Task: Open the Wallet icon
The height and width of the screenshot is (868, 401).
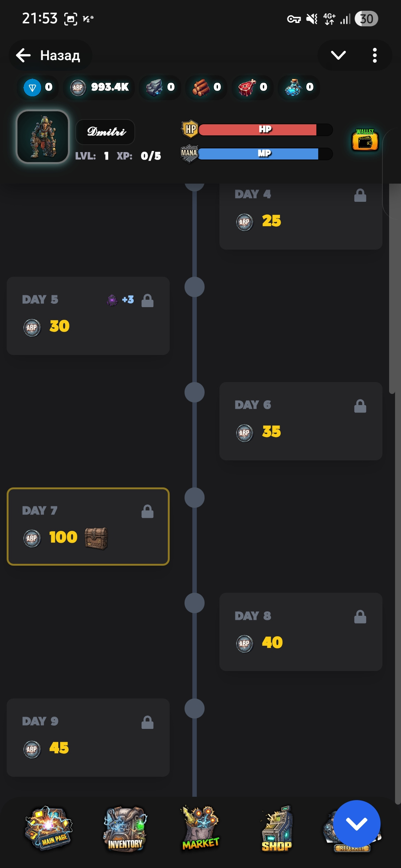Action: (365, 141)
